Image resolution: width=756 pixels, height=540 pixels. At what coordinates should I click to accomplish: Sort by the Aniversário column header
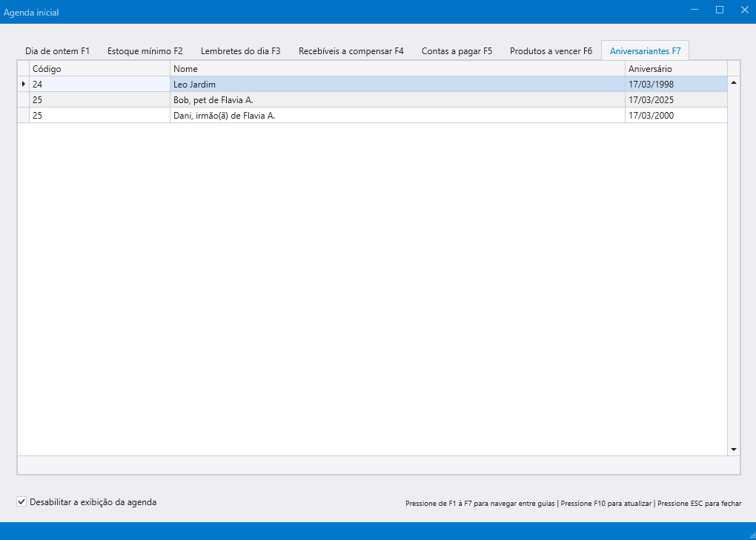coord(676,69)
